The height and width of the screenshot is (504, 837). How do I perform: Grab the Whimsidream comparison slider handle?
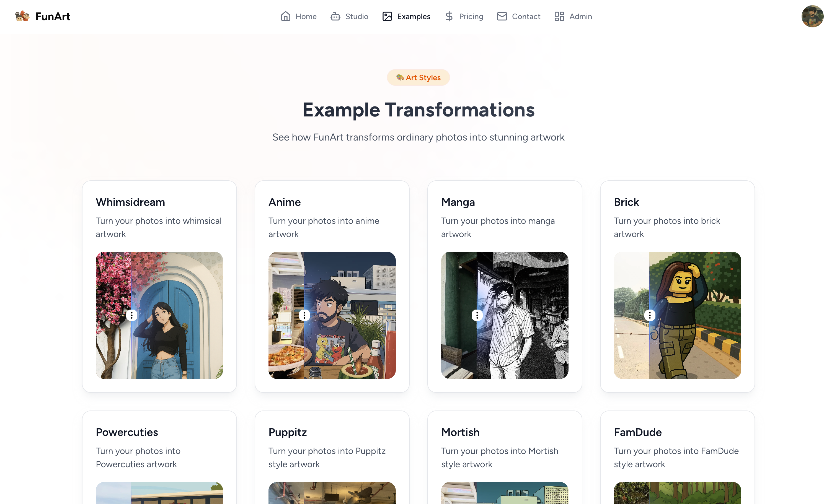click(131, 315)
